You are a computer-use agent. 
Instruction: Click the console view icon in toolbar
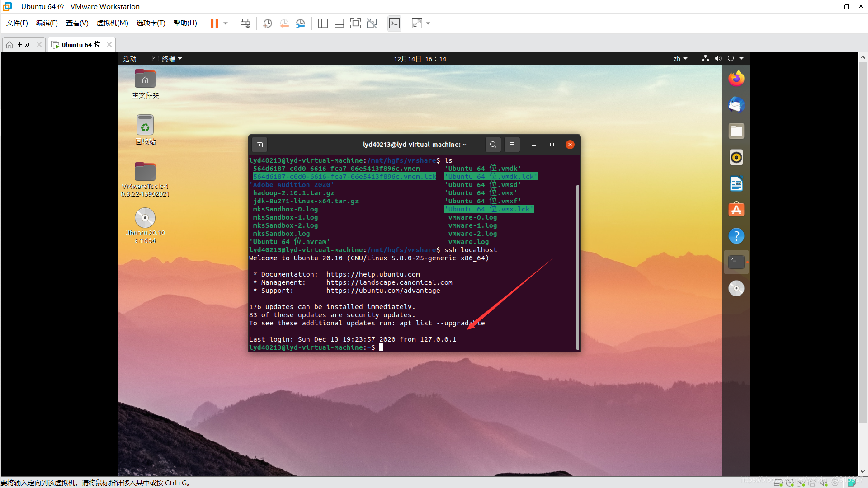pyautogui.click(x=394, y=23)
